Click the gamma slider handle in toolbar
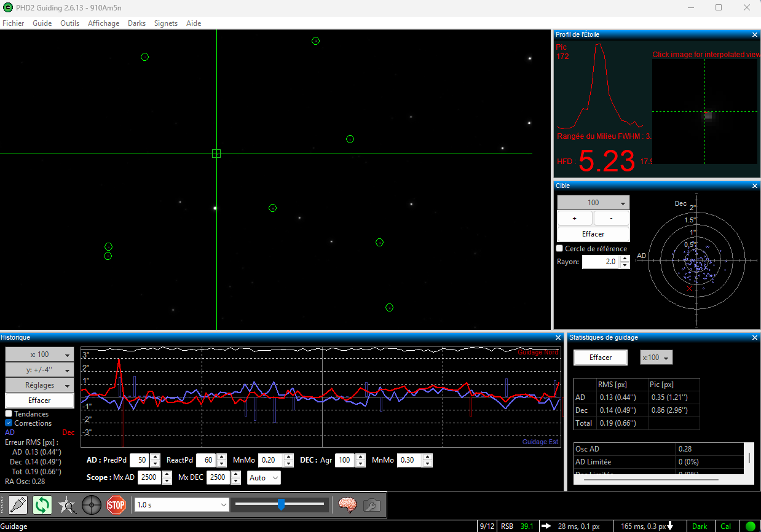The height and width of the screenshot is (532, 761). pos(281,504)
